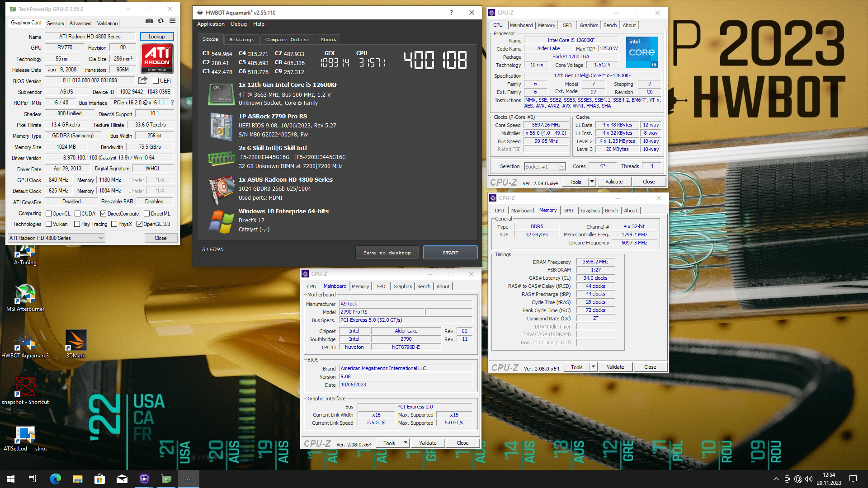Click the BIOS version share/export icon
The image size is (868, 488).
tap(142, 80)
